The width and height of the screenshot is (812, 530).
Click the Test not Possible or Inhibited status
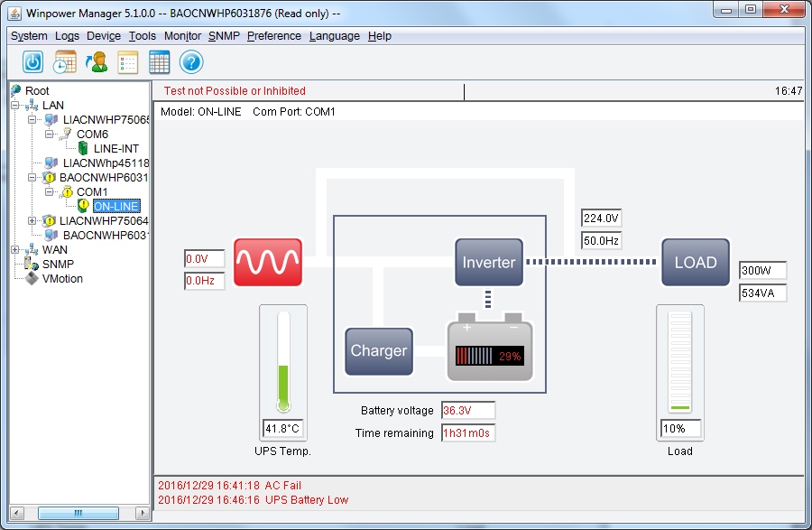click(235, 90)
